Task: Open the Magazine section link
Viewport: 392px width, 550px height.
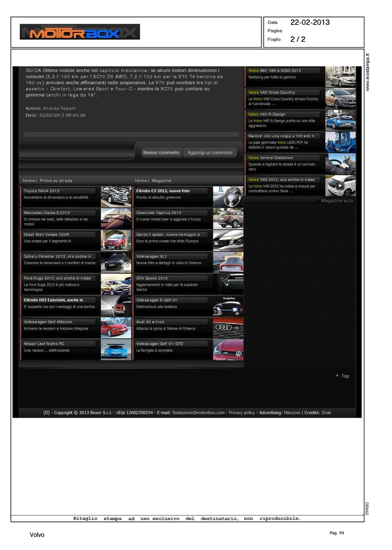Action: coord(161,181)
